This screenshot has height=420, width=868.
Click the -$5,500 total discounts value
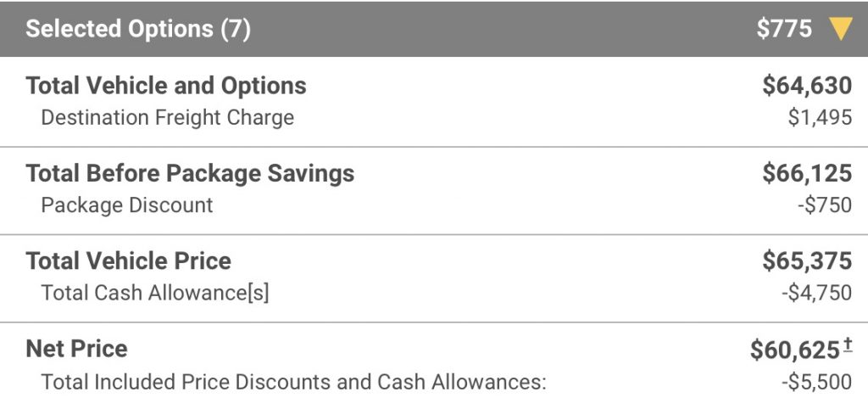(x=817, y=382)
